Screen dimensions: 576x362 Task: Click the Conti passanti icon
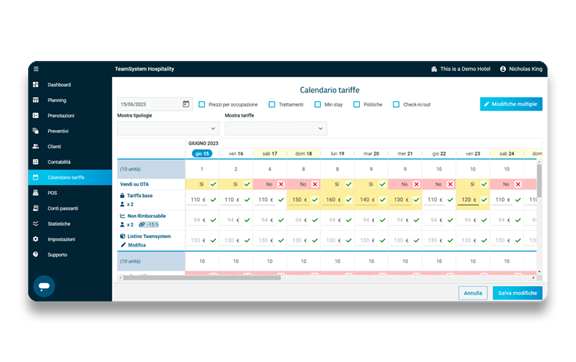point(36,208)
